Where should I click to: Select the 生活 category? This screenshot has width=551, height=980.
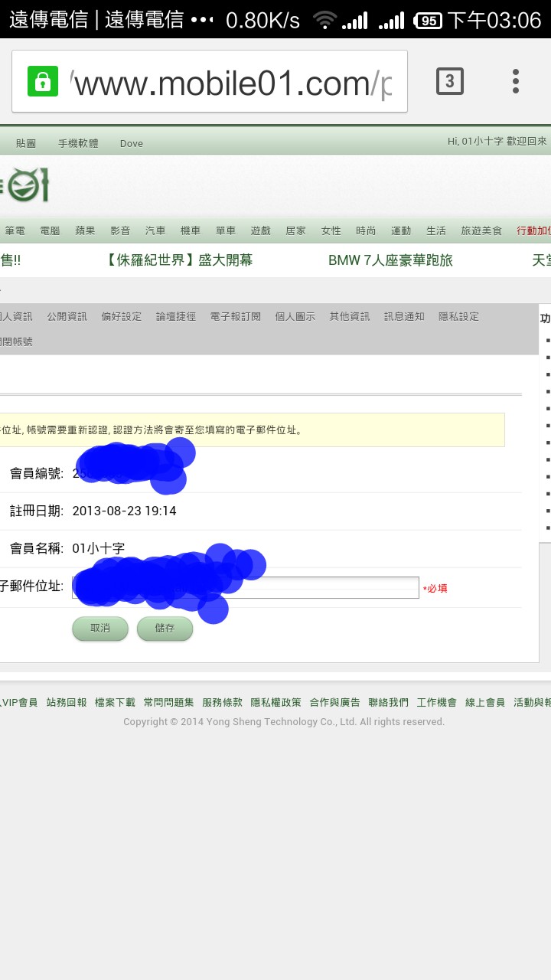point(436,230)
